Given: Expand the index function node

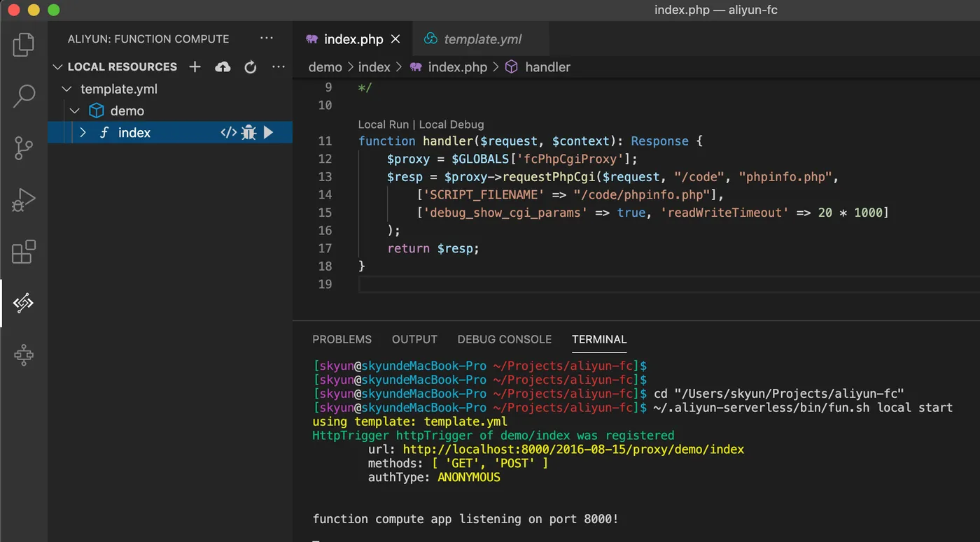Looking at the screenshot, I should [83, 132].
